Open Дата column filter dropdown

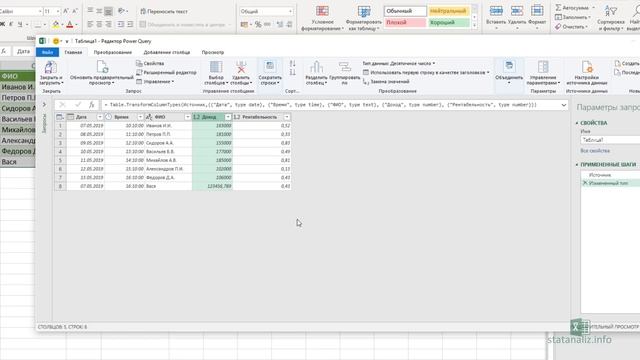100,117
